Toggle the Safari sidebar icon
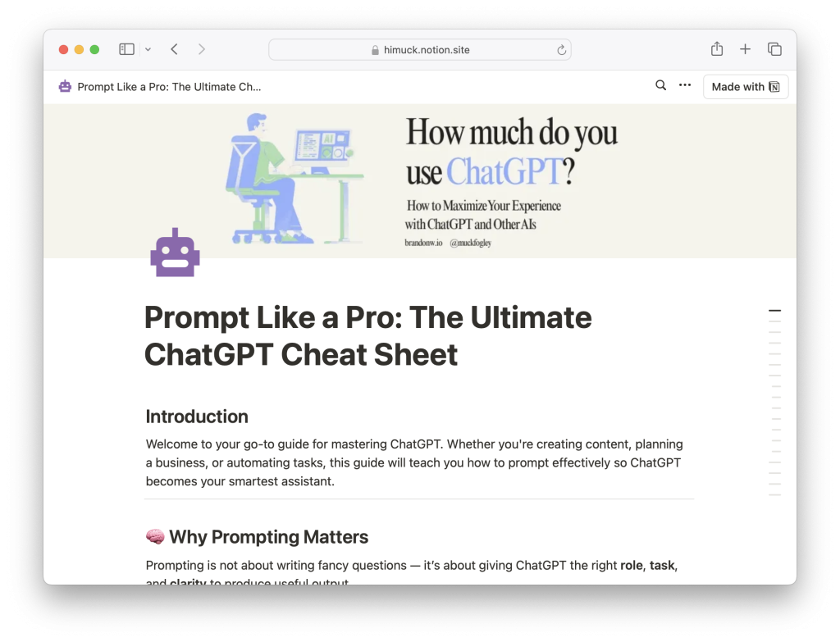The height and width of the screenshot is (642, 840). pos(126,49)
